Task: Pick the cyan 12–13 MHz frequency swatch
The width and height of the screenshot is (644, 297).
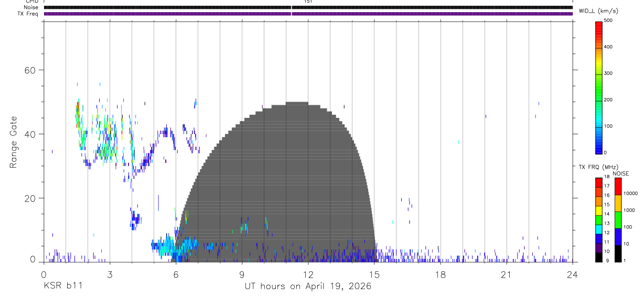Action: point(598,229)
